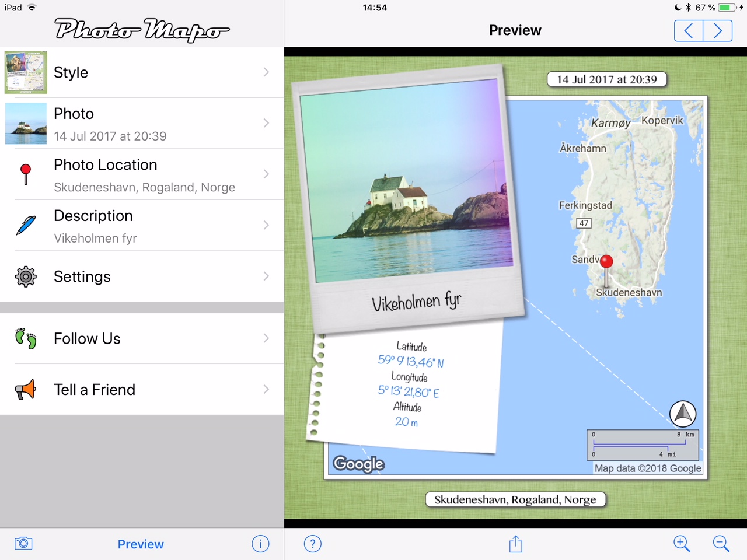
Task: Zoom out with the magnifier minus icon
Action: point(721,544)
